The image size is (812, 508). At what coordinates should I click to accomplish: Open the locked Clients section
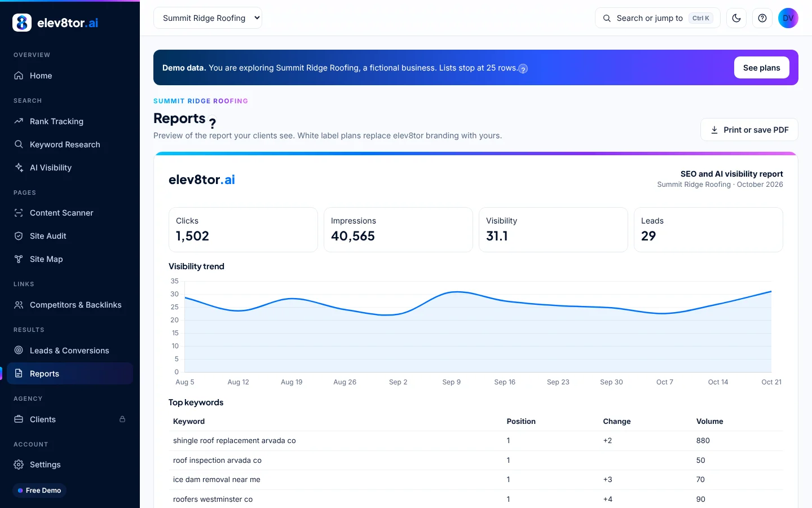pyautogui.click(x=70, y=419)
